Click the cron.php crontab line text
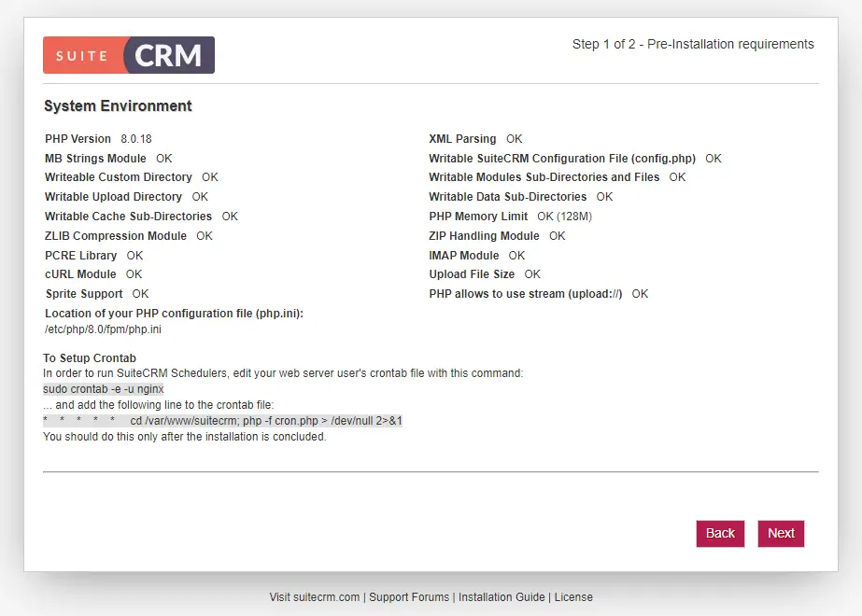 tap(222, 421)
